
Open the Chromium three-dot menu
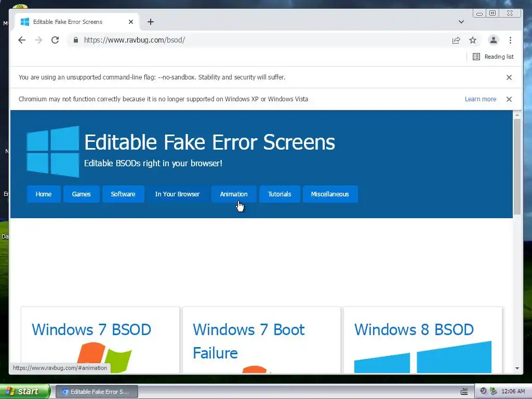click(x=510, y=41)
